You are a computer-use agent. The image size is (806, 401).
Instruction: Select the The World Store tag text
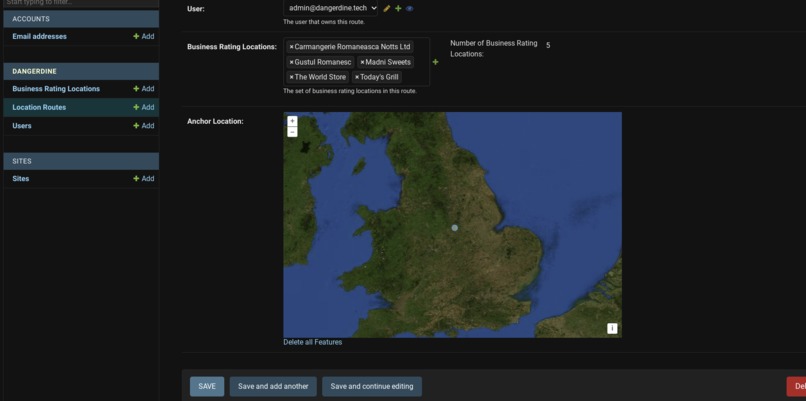click(320, 77)
